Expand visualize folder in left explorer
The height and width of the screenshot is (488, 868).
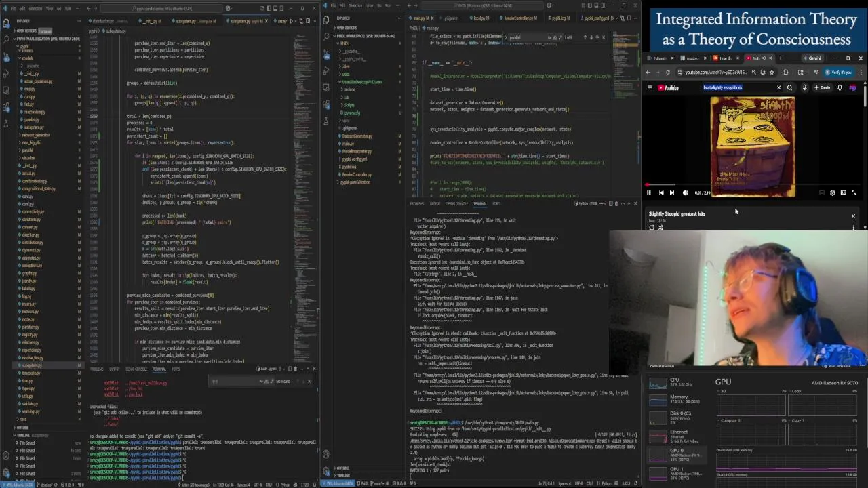pos(28,158)
